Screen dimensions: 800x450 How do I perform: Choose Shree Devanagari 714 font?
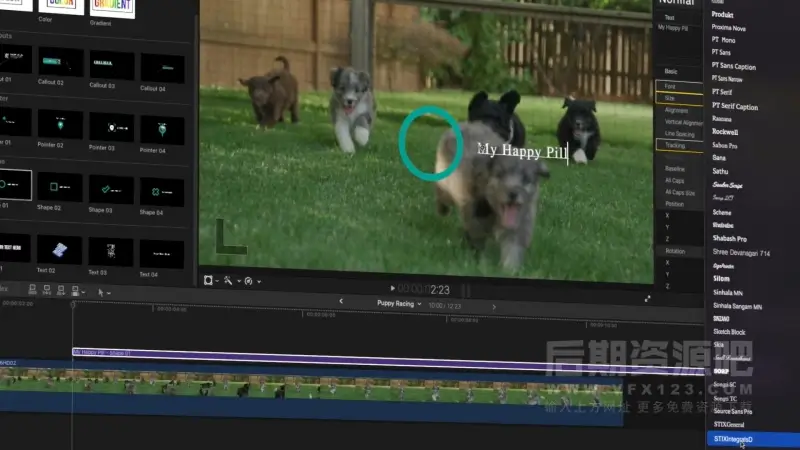coord(741,253)
